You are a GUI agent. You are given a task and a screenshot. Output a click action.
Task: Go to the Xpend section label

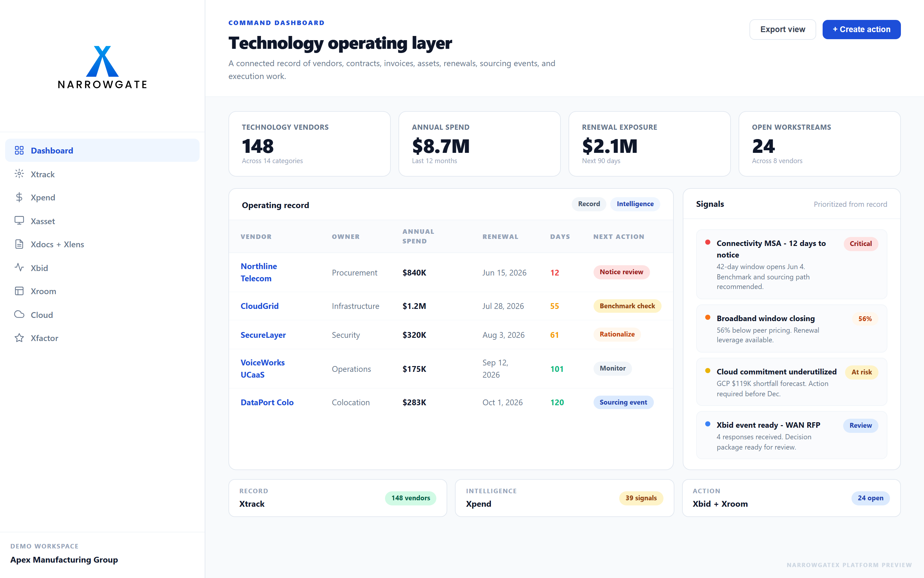[x=43, y=197]
